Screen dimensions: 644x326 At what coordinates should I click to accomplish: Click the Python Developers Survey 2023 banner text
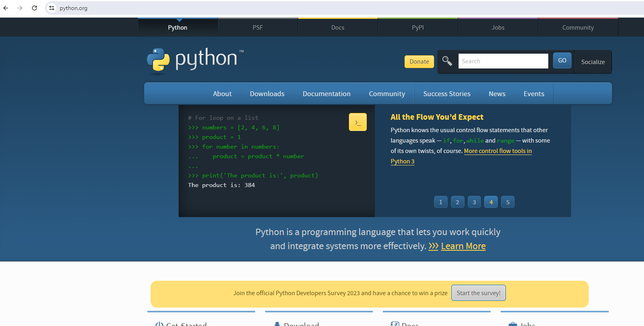(340, 293)
